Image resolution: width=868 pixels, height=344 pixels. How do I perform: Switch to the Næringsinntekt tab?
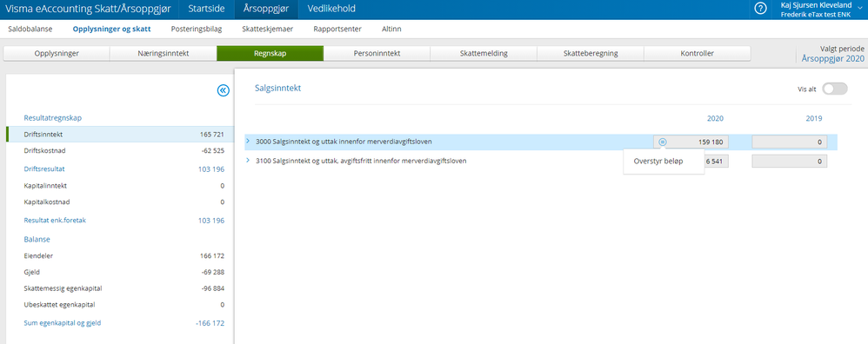coord(164,54)
